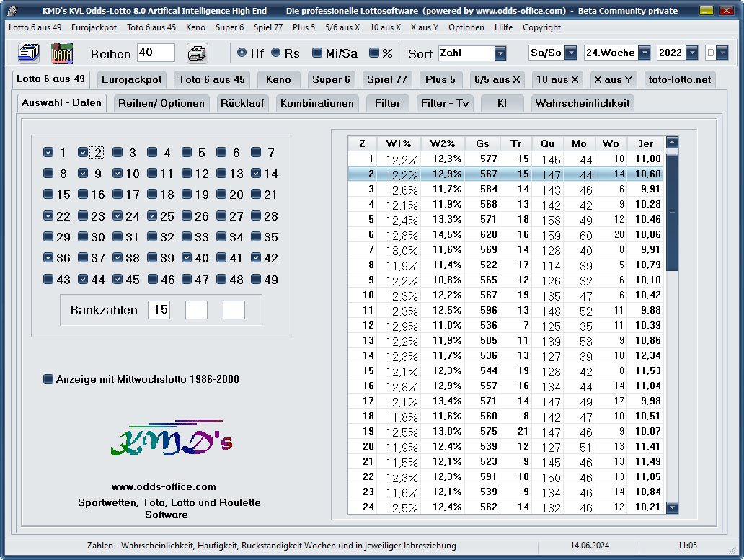Open the Lotto 6 aus 49 menu

35,27
